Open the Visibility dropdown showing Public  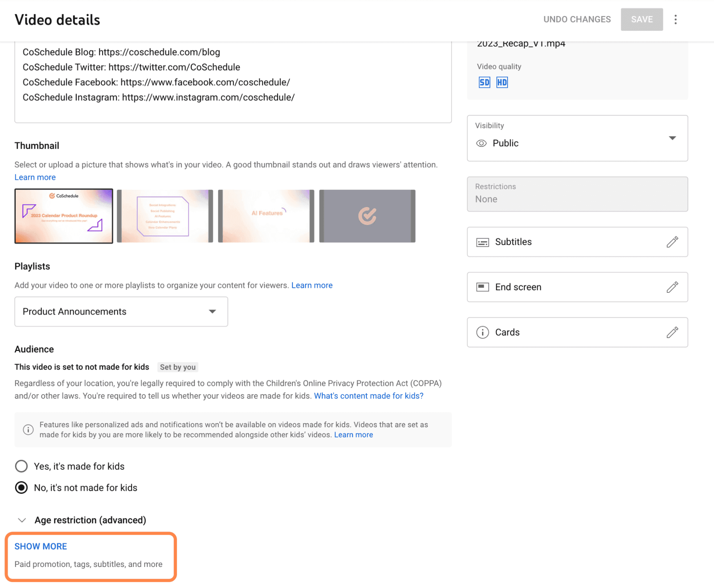[673, 138]
